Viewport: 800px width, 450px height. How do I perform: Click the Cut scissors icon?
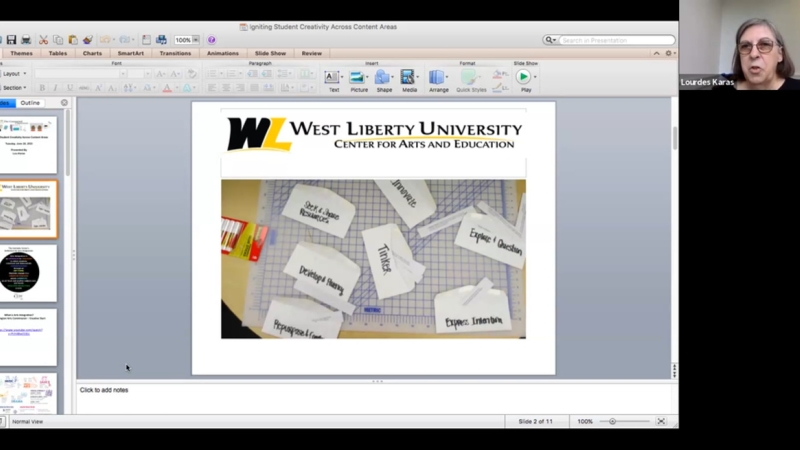[43, 40]
